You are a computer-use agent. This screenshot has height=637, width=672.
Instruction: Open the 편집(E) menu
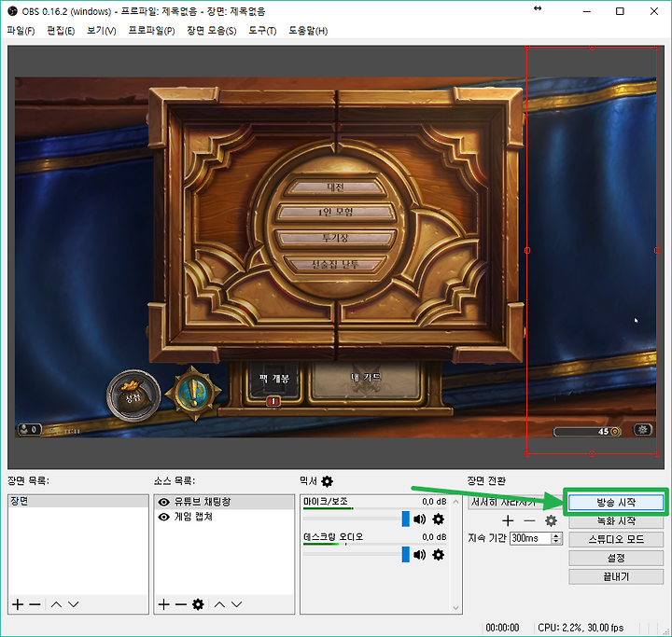click(61, 31)
